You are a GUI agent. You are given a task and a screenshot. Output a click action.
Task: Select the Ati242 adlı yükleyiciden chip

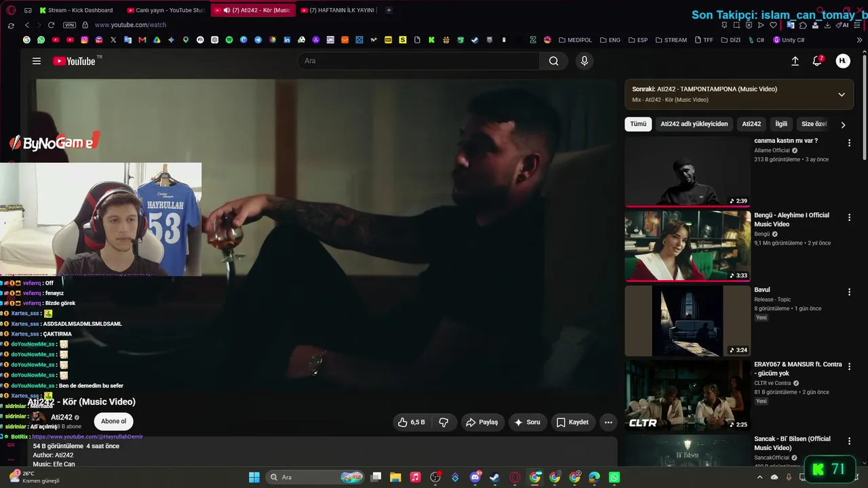tap(694, 124)
